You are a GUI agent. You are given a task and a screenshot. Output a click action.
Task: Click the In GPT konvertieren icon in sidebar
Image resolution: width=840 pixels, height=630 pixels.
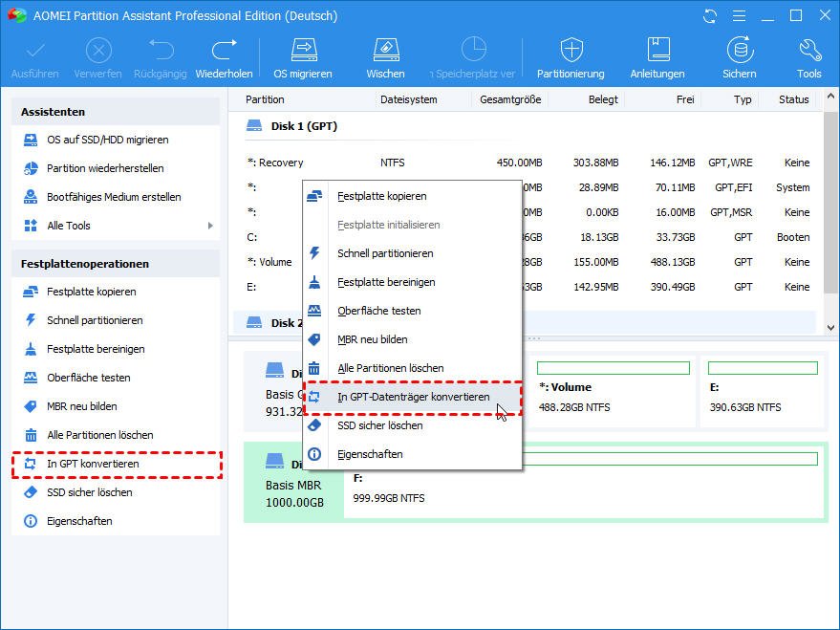pyautogui.click(x=31, y=464)
